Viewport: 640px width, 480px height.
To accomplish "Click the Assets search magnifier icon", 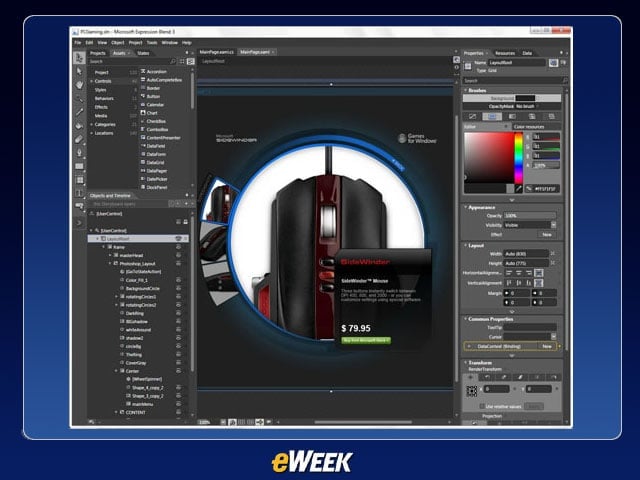I will pos(173,62).
